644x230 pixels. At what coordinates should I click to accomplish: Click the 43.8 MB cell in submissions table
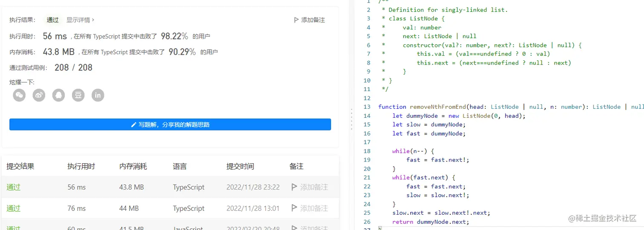(132, 187)
